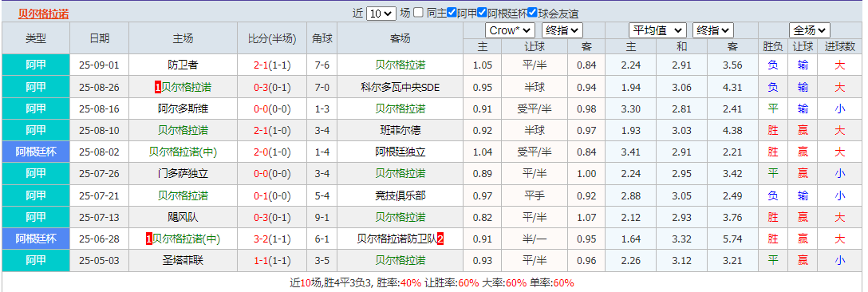Click 防卫者 home team on 25-09-01
868x292 pixels.
pos(183,65)
